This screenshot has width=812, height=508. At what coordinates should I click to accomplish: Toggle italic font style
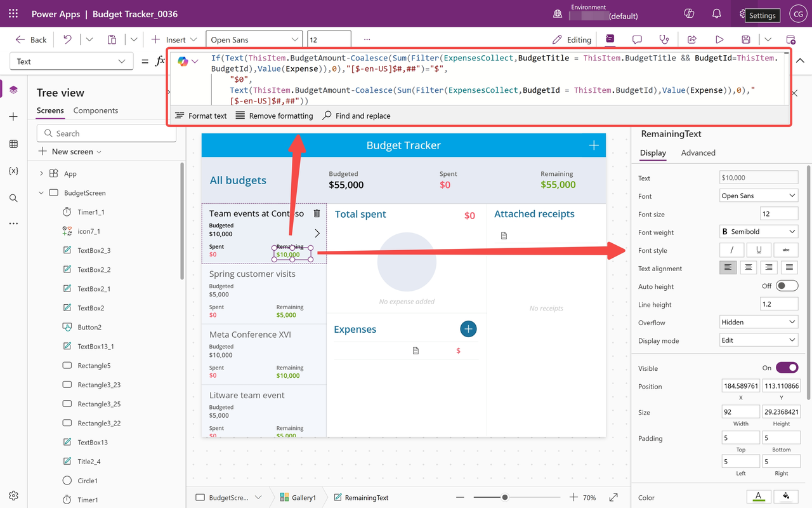732,250
